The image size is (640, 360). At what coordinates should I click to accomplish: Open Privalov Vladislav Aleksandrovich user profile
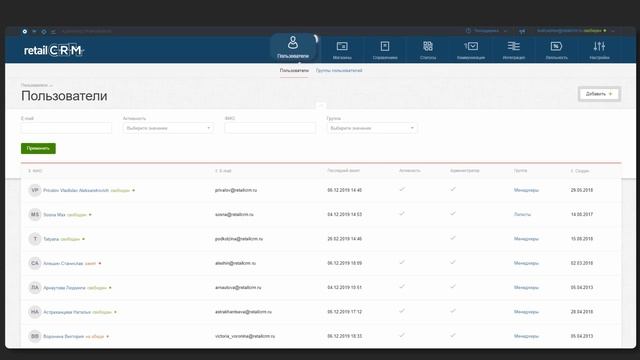point(76,191)
